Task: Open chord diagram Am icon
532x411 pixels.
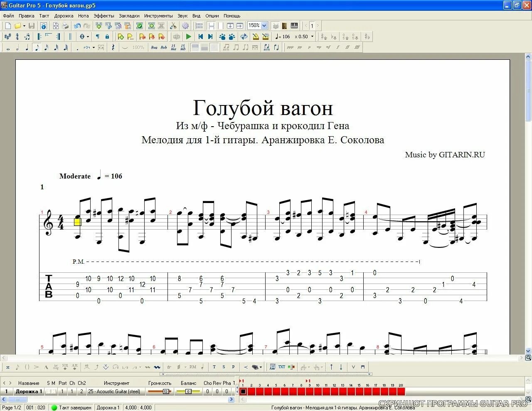Action: pos(272,367)
